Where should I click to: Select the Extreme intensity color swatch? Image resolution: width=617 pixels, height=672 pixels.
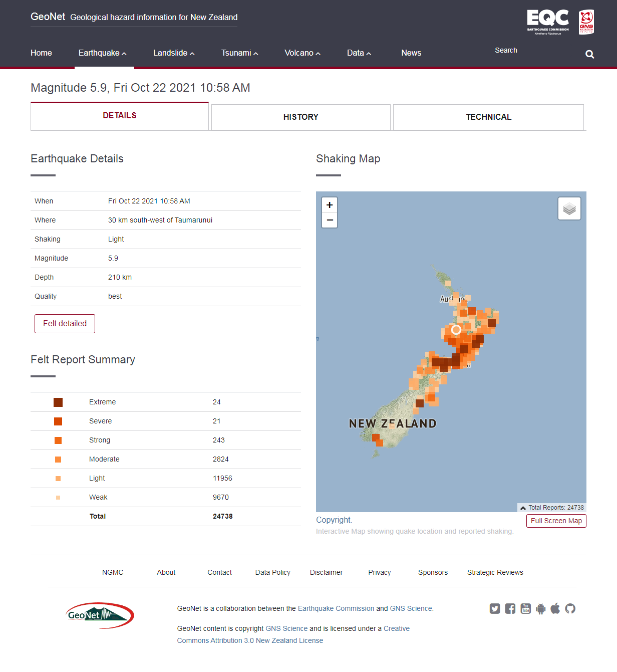tap(58, 402)
